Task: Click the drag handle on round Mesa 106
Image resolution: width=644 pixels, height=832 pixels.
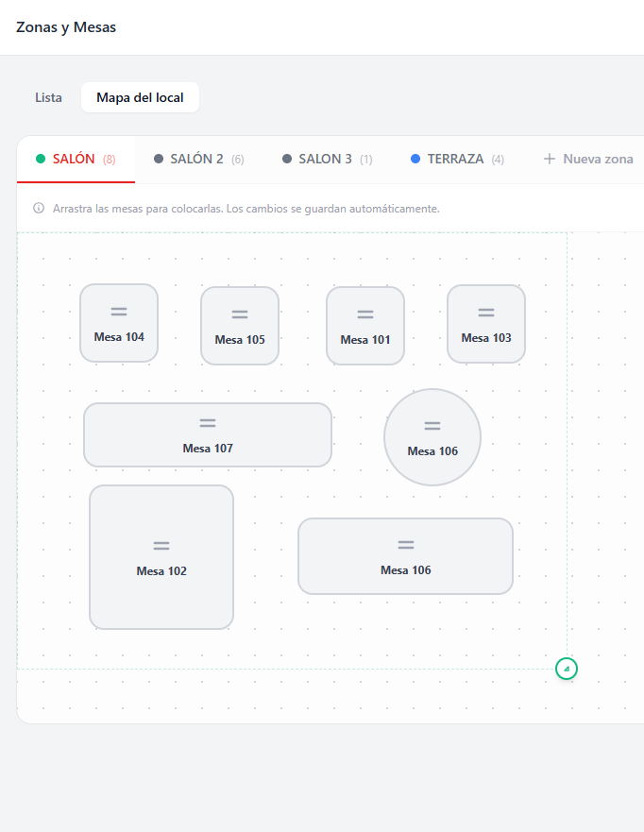Action: click(x=432, y=426)
